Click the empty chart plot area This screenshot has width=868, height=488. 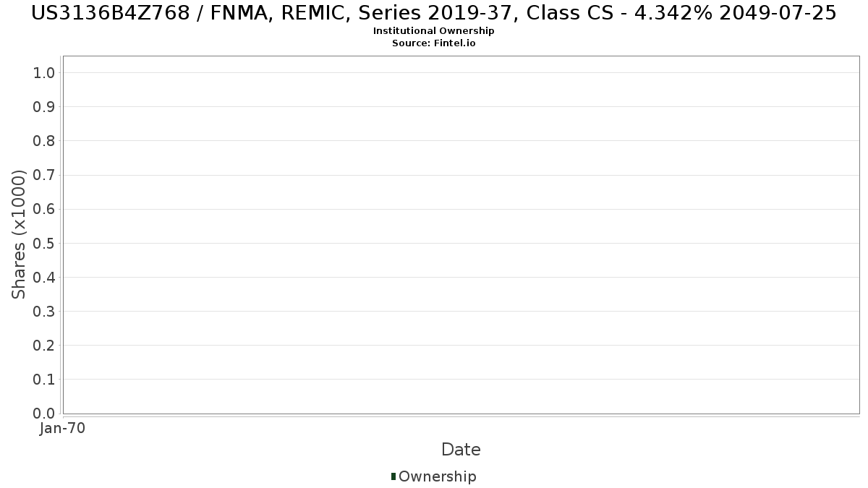461,235
